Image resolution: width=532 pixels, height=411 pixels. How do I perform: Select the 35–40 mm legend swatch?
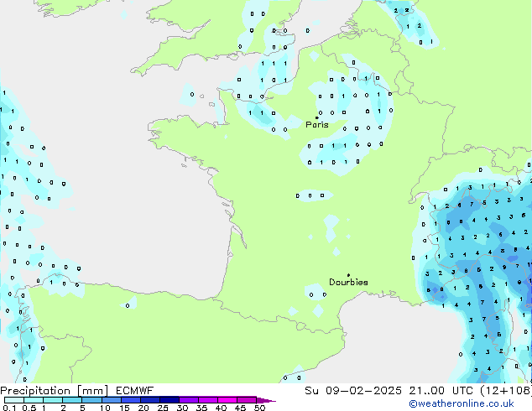208,400
